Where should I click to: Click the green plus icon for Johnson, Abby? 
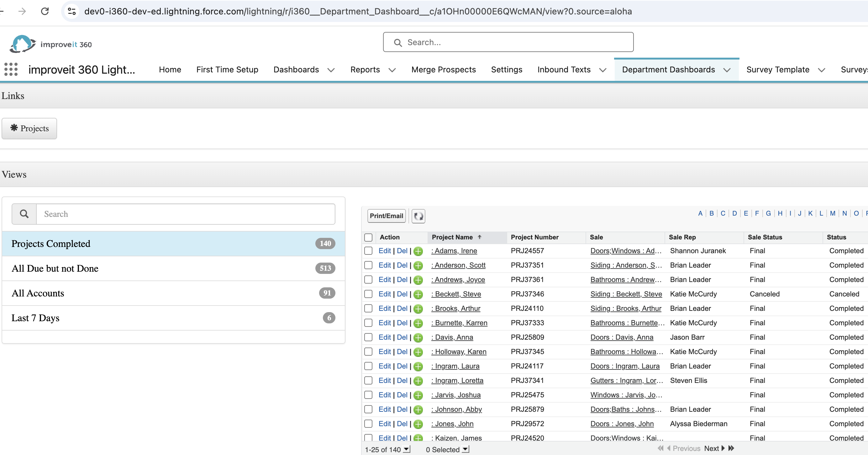[418, 410]
